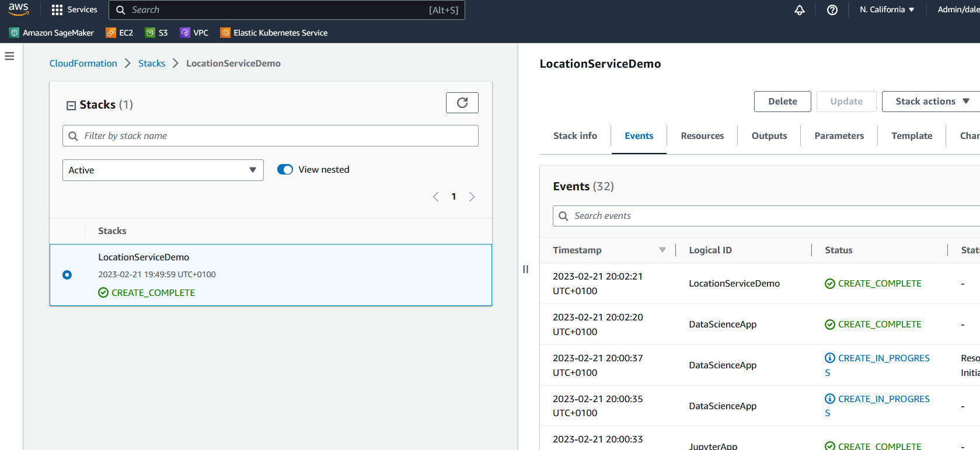Image resolution: width=980 pixels, height=450 pixels.
Task: Switch to the Parameters tab
Action: click(839, 135)
